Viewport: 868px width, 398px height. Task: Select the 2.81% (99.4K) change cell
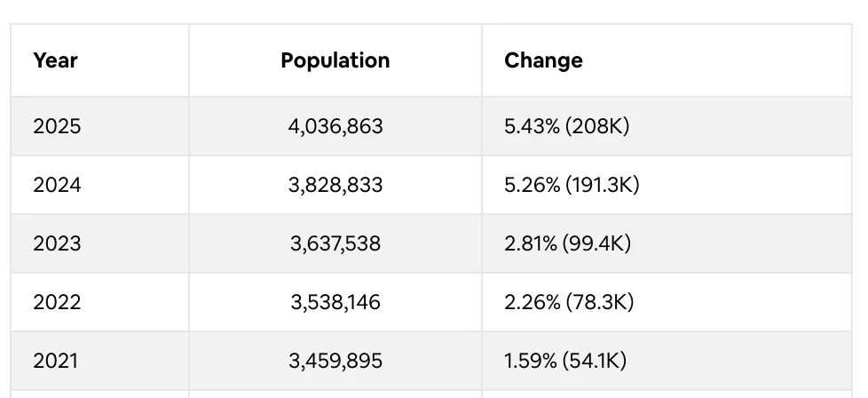tap(567, 243)
